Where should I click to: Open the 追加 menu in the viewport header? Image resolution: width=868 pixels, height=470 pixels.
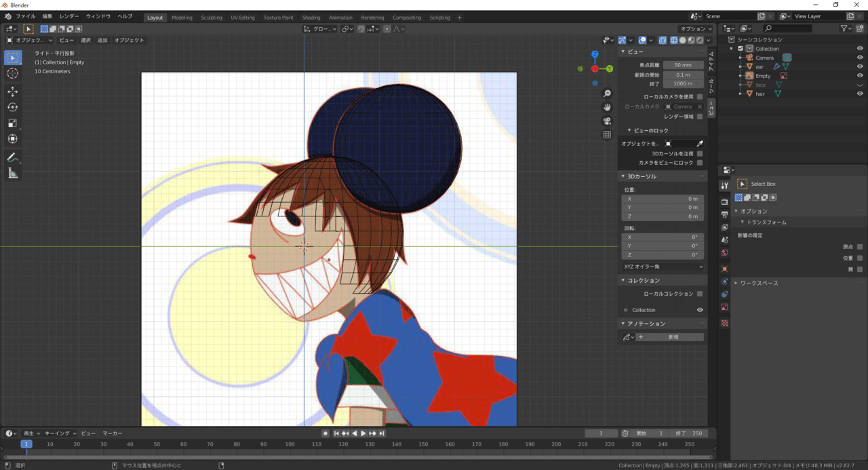click(x=102, y=40)
